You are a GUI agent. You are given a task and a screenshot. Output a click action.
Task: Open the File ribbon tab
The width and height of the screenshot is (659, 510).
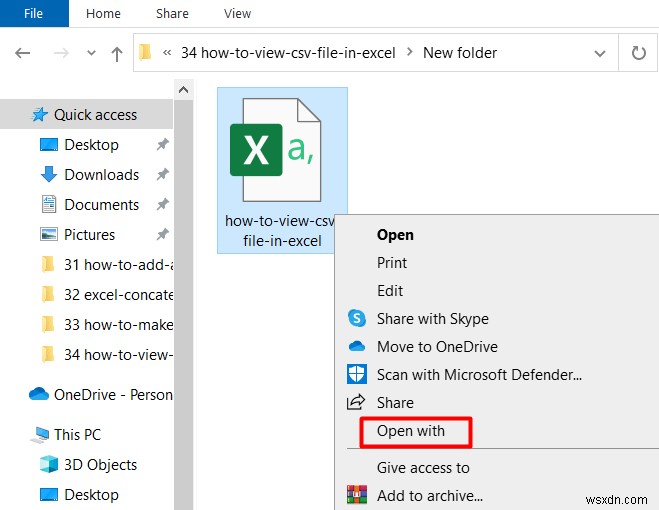(34, 13)
